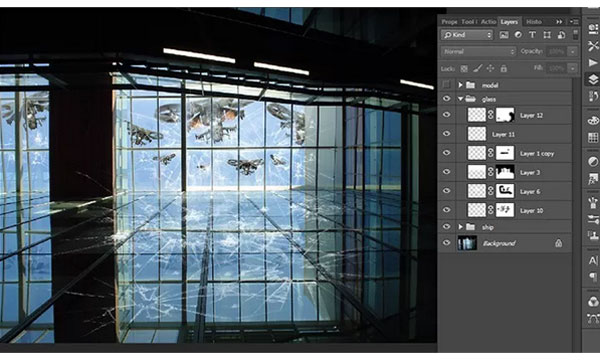Filter layers by pixel image type
The width and height of the screenshot is (600, 362).
504,35
